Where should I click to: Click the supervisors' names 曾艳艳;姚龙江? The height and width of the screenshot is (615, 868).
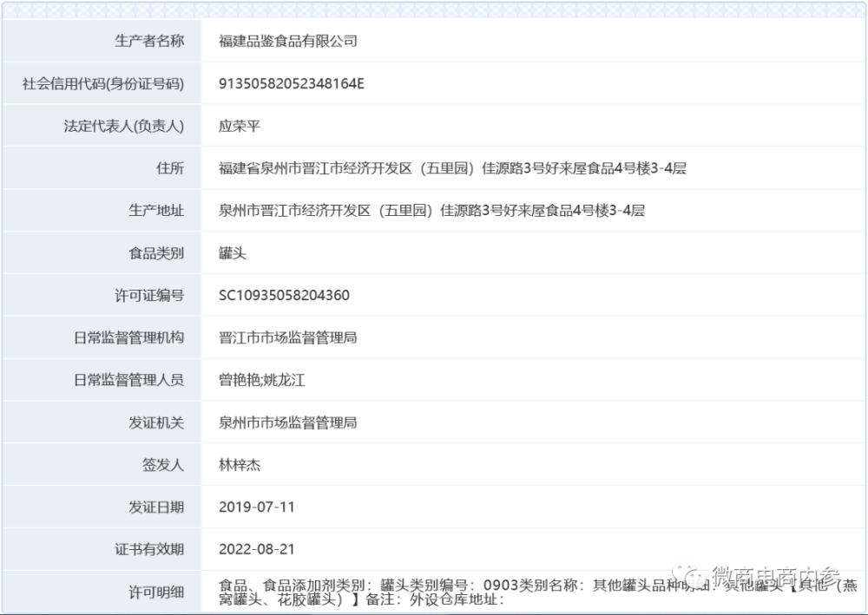pyautogui.click(x=262, y=380)
